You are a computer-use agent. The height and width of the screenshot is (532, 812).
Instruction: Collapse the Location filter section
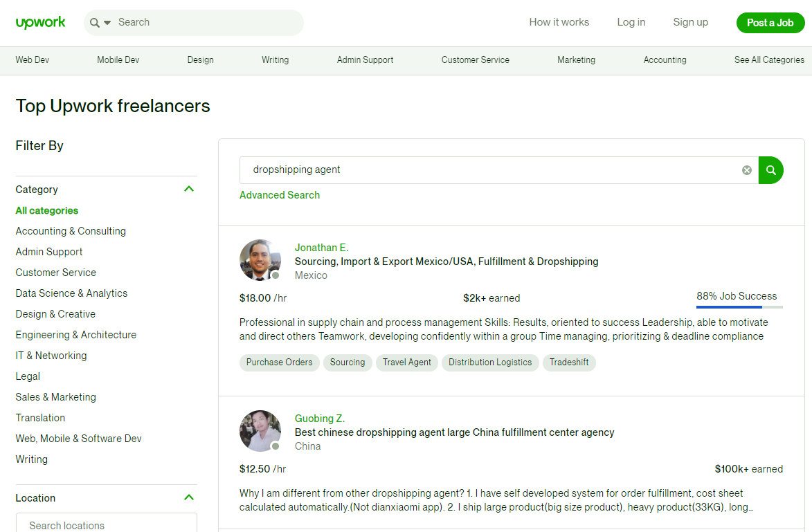189,497
